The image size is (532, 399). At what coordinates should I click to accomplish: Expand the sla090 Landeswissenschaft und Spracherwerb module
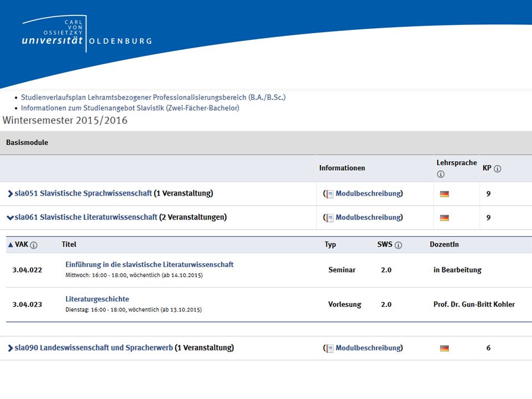coord(10,348)
